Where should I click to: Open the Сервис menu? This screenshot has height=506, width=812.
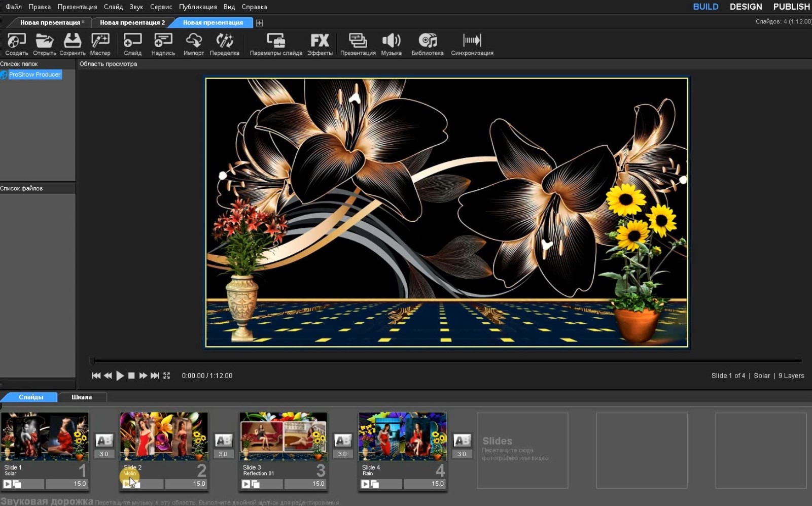(161, 7)
